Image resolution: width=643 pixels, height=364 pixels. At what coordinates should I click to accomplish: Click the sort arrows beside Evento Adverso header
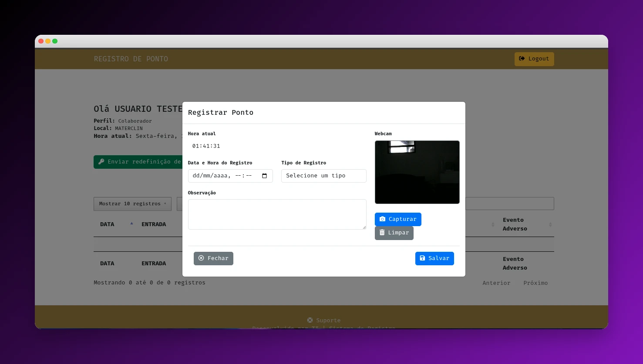tap(550, 224)
